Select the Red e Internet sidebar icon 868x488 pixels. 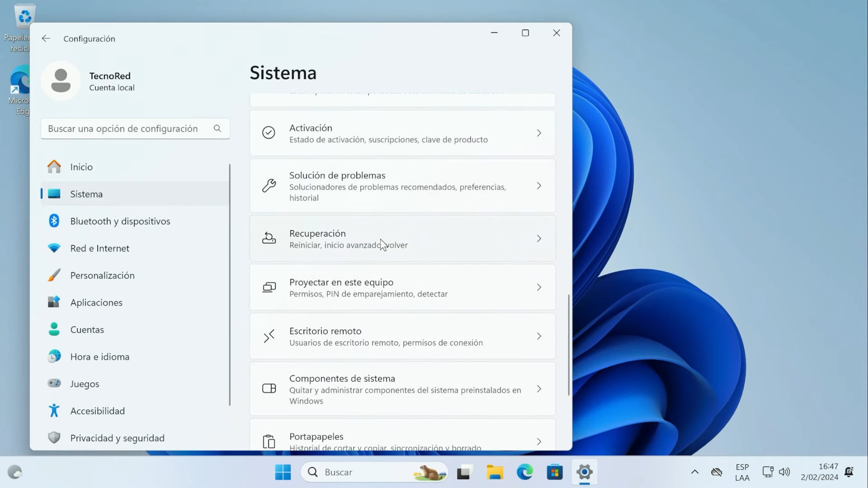(x=54, y=248)
